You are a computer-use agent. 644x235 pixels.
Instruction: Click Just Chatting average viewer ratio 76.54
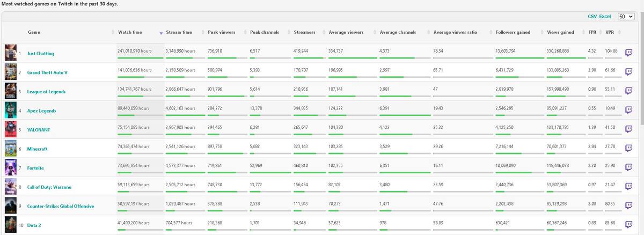click(438, 51)
